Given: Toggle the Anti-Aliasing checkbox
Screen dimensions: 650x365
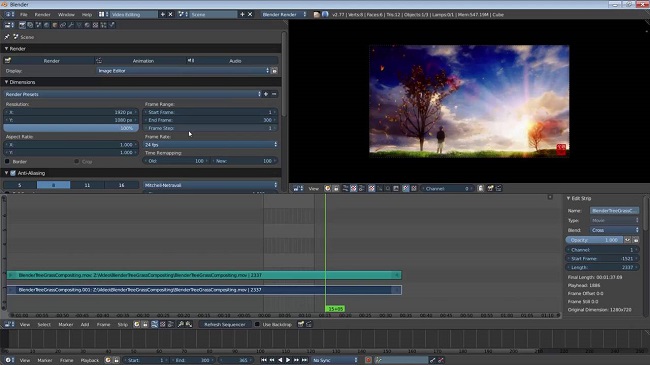Looking at the screenshot, I should [x=13, y=173].
